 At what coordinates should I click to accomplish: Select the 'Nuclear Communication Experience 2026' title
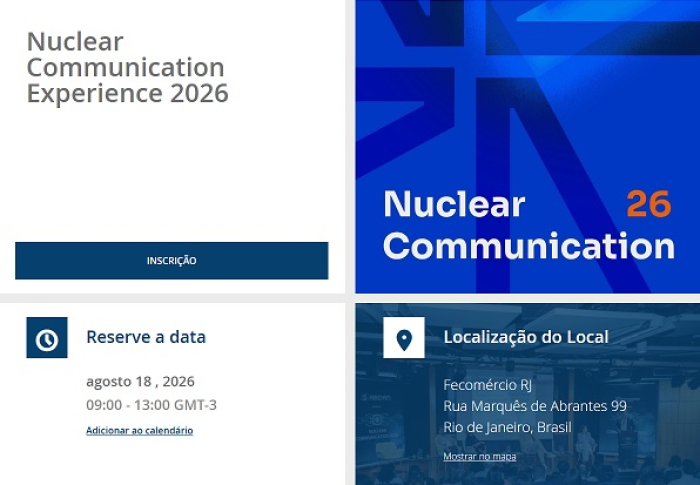click(x=128, y=67)
